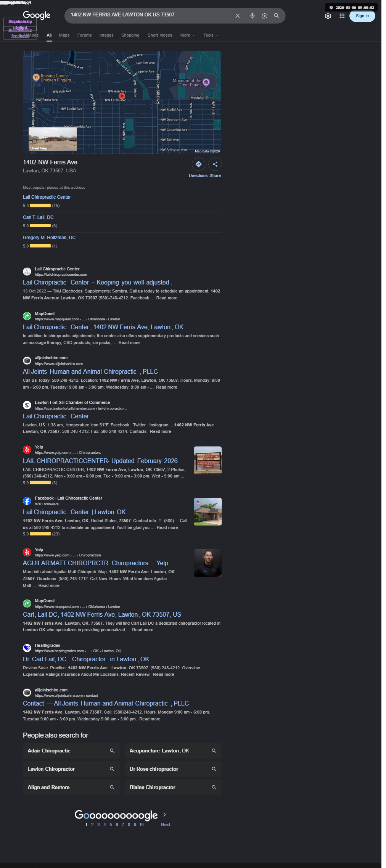Expand the More dropdown in the search tabs
The image size is (386, 868).
187,35
